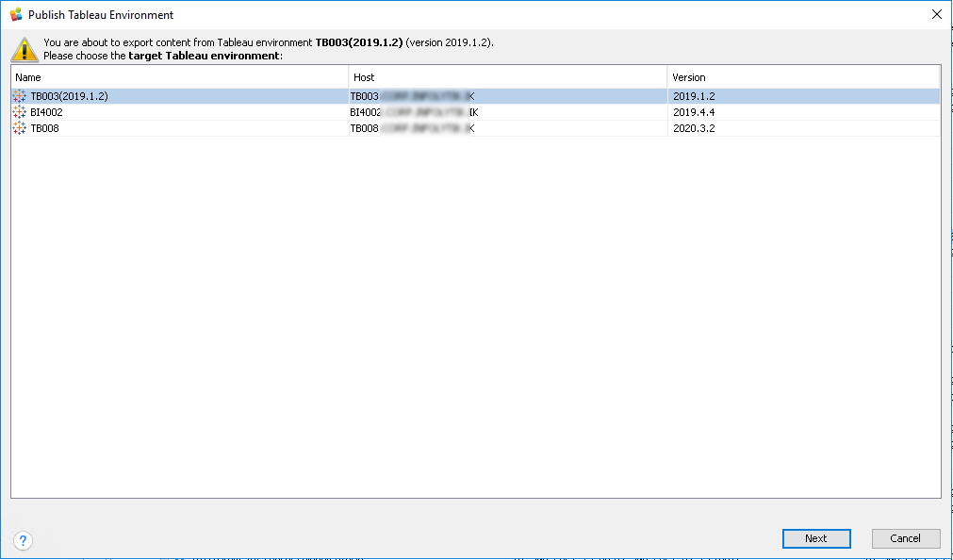The height and width of the screenshot is (560, 953).
Task: Click the host cell starting with BI4002
Action: 508,112
